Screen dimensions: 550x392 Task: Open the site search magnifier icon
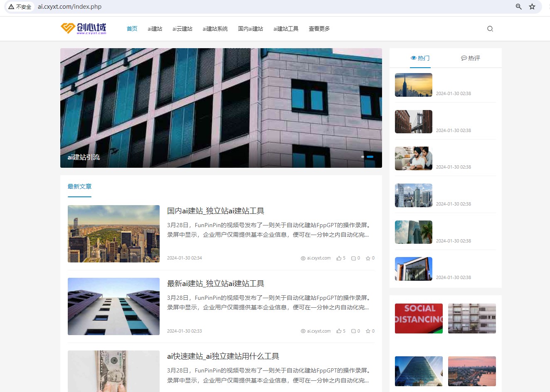tap(490, 29)
